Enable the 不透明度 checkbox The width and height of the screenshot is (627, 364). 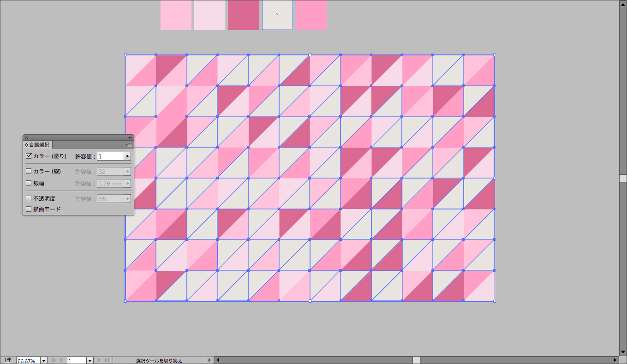tap(29, 199)
